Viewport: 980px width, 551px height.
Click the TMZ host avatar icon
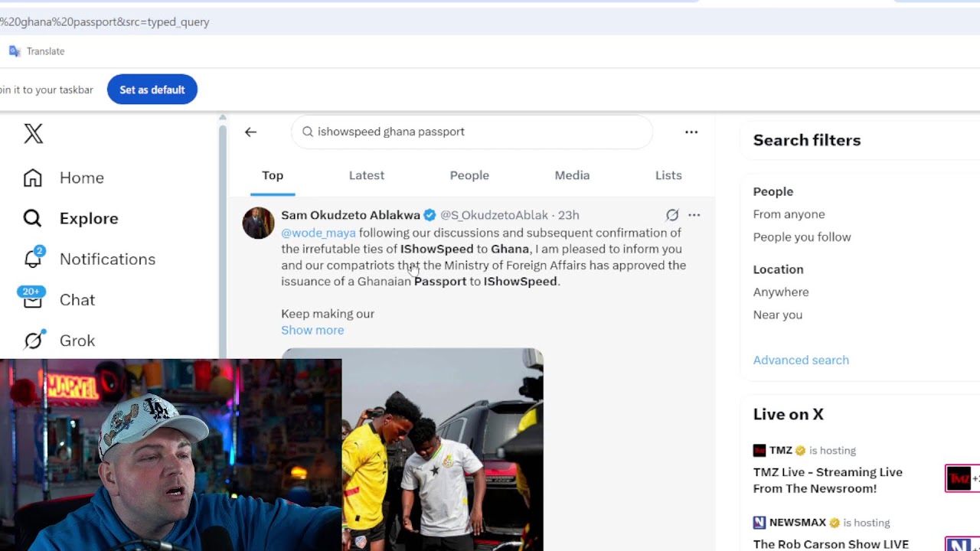point(759,450)
